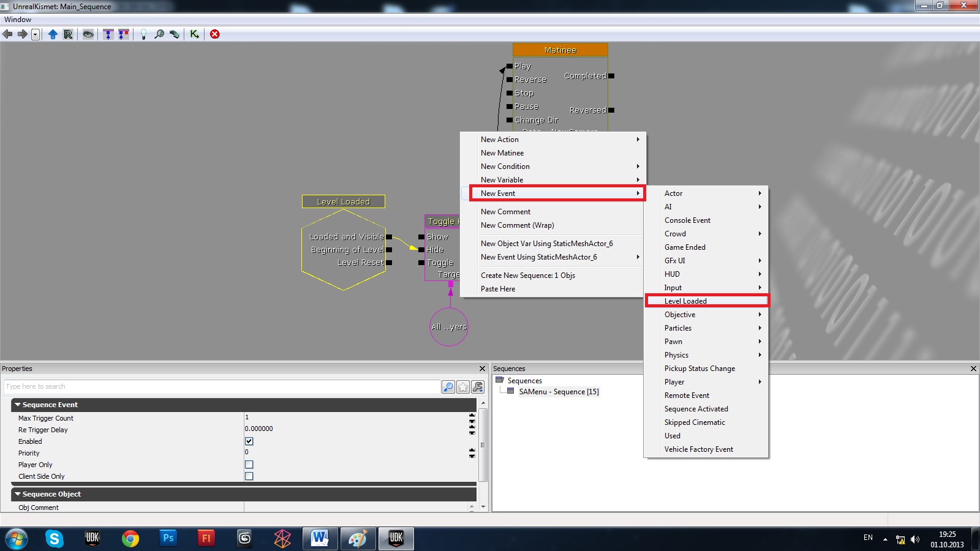The width and height of the screenshot is (980, 551).
Task: Expand the GFx UI events submenu
Action: pos(706,261)
